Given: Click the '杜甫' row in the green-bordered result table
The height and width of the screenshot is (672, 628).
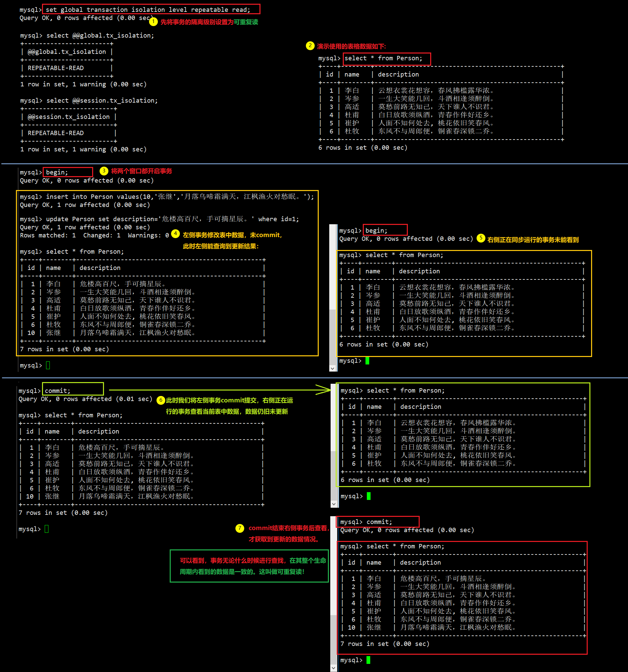Looking at the screenshot, I should (x=464, y=447).
